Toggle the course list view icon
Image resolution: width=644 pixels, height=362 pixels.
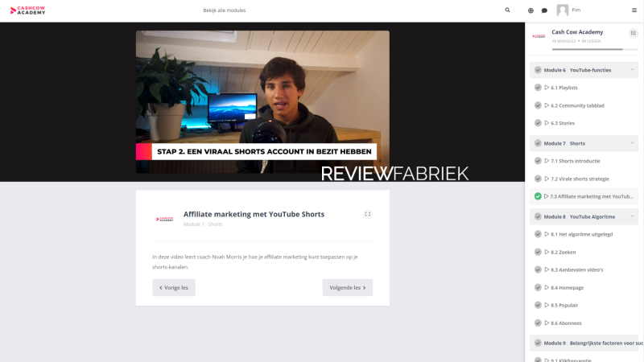[634, 33]
